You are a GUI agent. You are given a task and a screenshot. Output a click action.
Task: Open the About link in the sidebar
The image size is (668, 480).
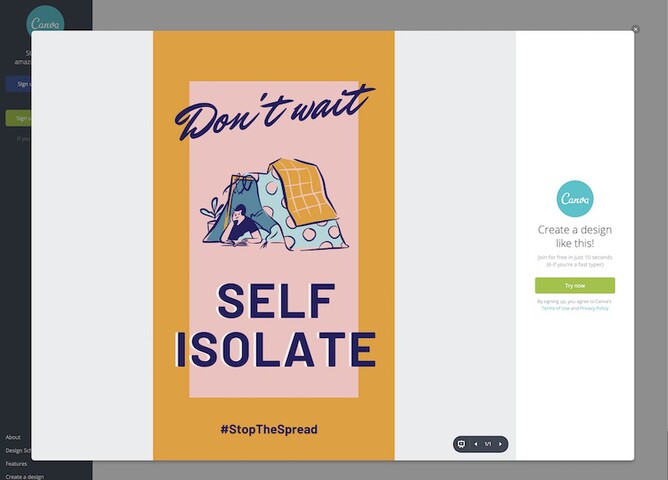click(13, 437)
